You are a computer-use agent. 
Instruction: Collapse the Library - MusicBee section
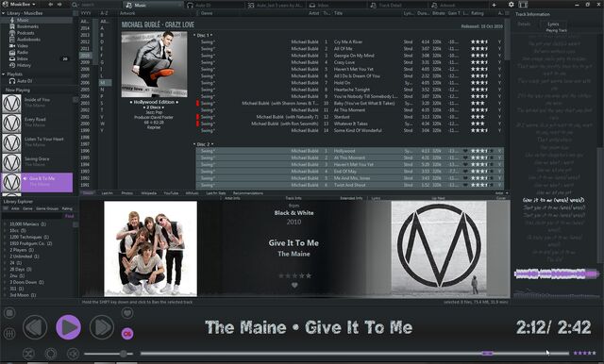(4, 13)
